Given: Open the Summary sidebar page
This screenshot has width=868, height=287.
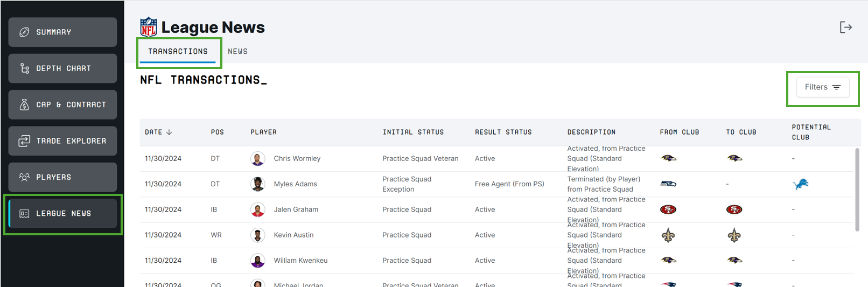Looking at the screenshot, I should (x=62, y=32).
